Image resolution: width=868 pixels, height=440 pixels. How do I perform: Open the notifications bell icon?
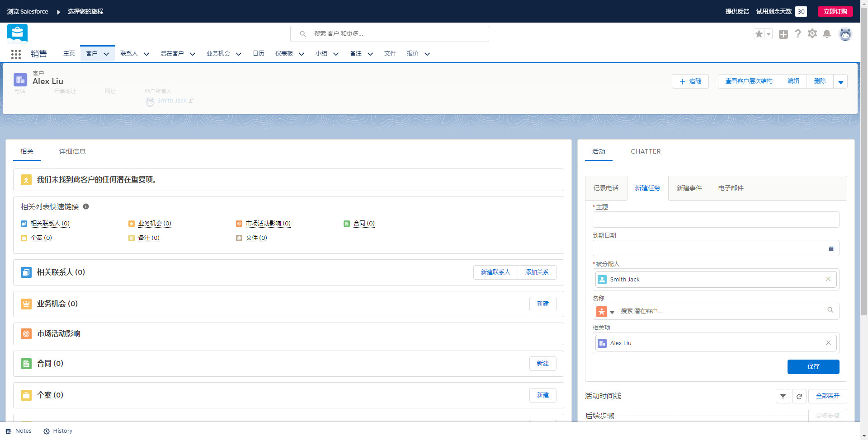827,34
